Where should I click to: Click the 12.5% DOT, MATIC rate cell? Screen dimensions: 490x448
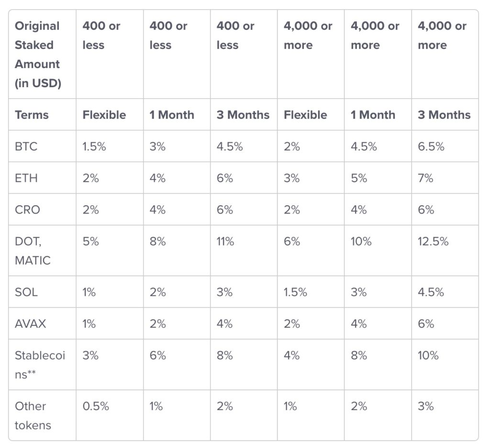433,241
